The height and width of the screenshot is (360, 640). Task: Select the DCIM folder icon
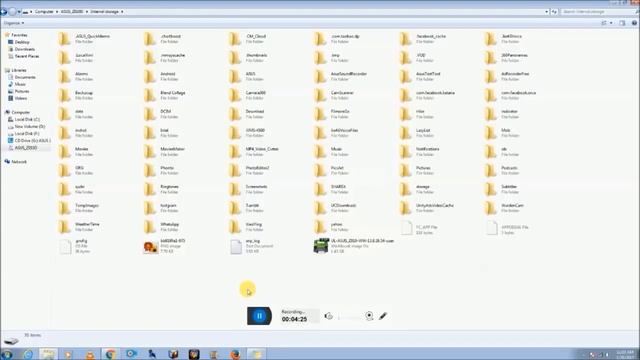point(150,114)
